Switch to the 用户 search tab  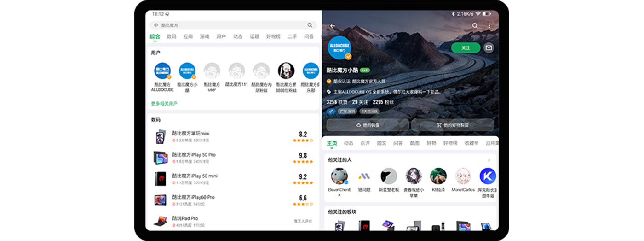click(221, 36)
